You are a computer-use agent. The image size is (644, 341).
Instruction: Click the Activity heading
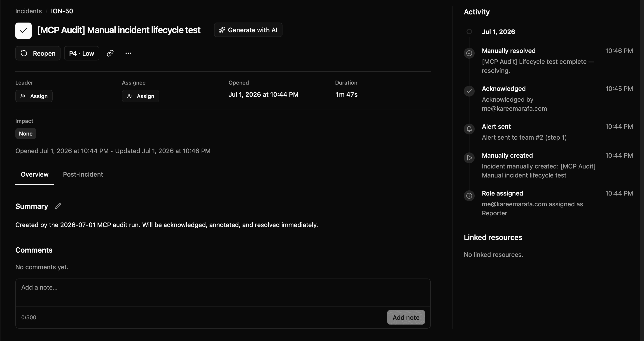point(476,12)
